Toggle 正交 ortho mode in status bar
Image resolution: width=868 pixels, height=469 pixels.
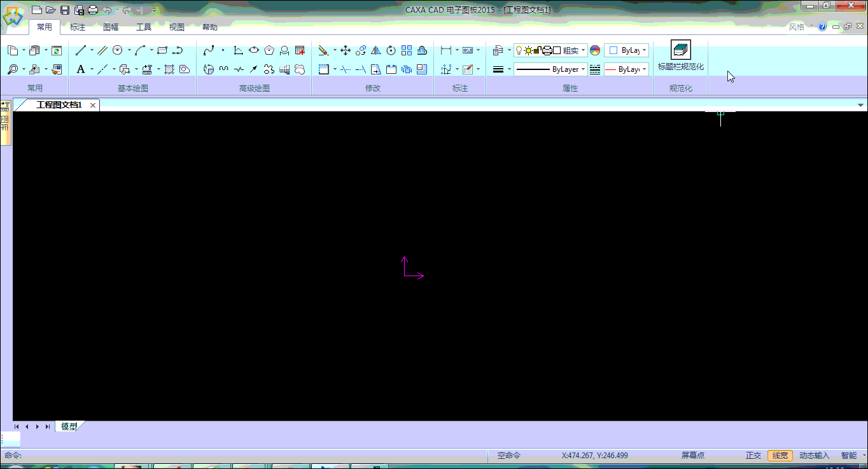click(753, 456)
